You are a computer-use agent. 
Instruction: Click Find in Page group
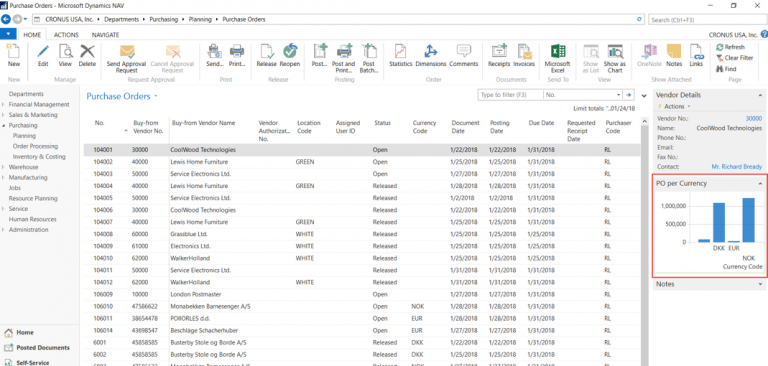726,69
